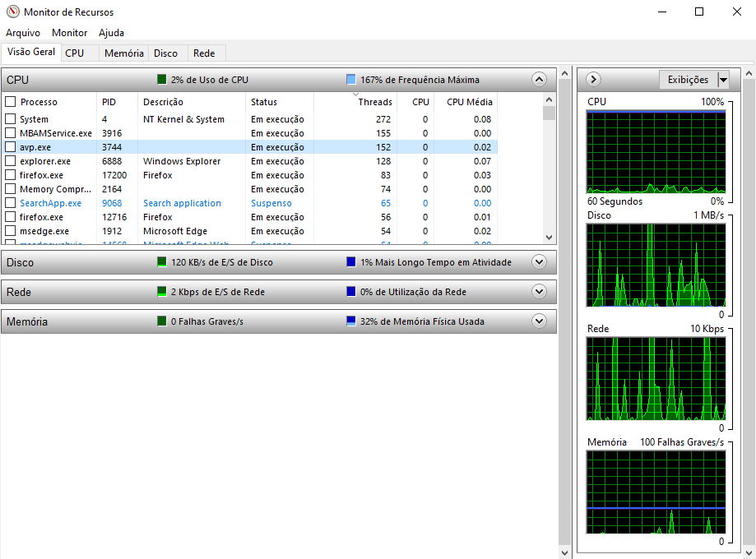Click the blue maximum frequency indicator square
This screenshot has width=756, height=559.
click(x=351, y=80)
